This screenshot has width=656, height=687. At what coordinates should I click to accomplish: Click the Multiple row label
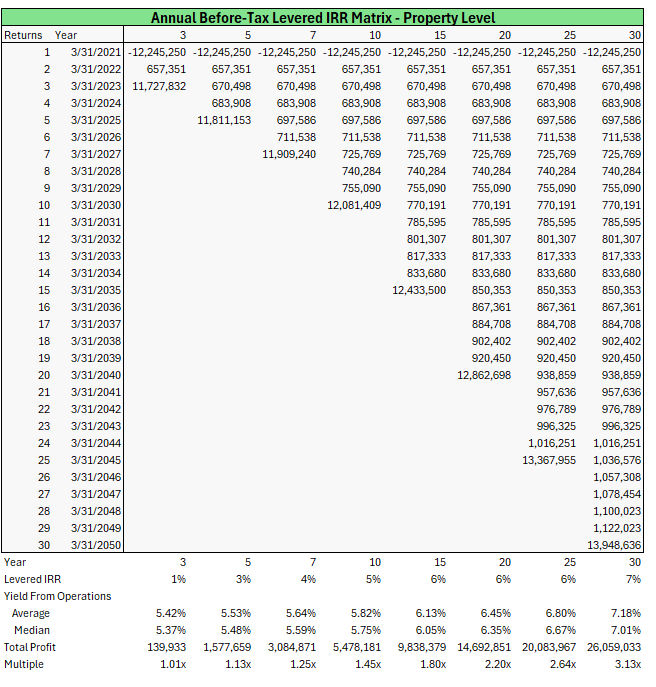24,664
